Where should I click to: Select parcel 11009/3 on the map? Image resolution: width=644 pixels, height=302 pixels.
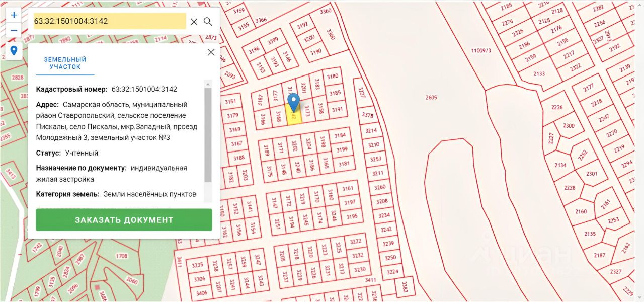tap(480, 51)
